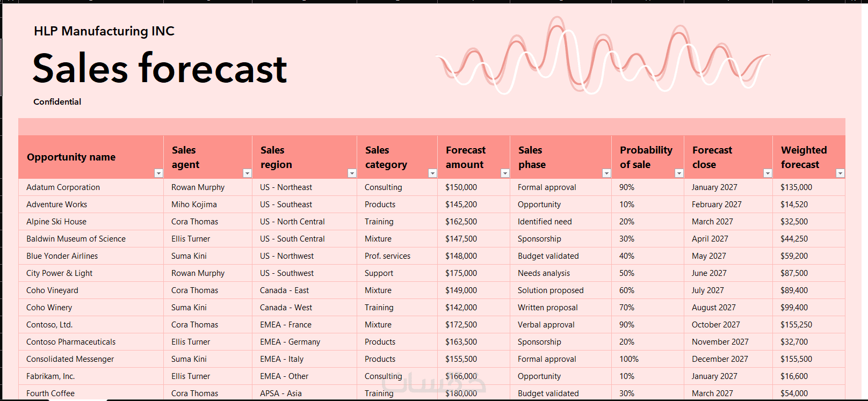Click the Verbal approval sales phase cell
The width and height of the screenshot is (868, 401).
tap(561, 325)
